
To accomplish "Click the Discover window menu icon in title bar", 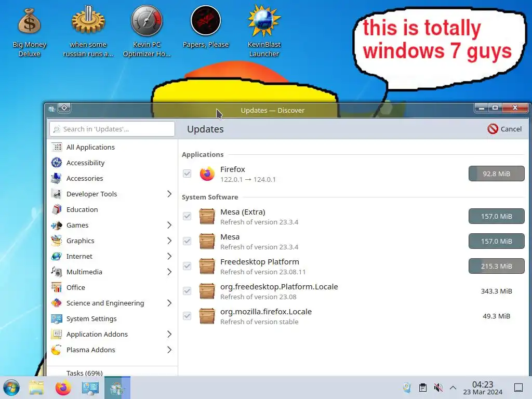I will click(51, 109).
